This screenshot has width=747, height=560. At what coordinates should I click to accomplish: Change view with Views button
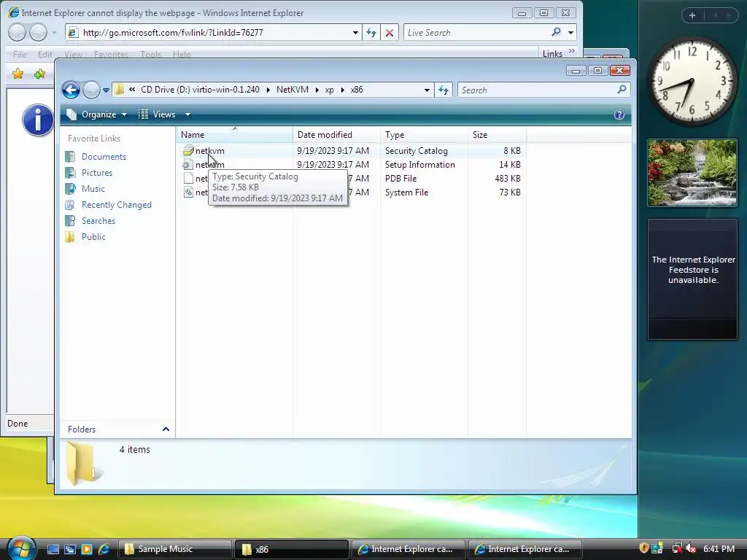[158, 114]
